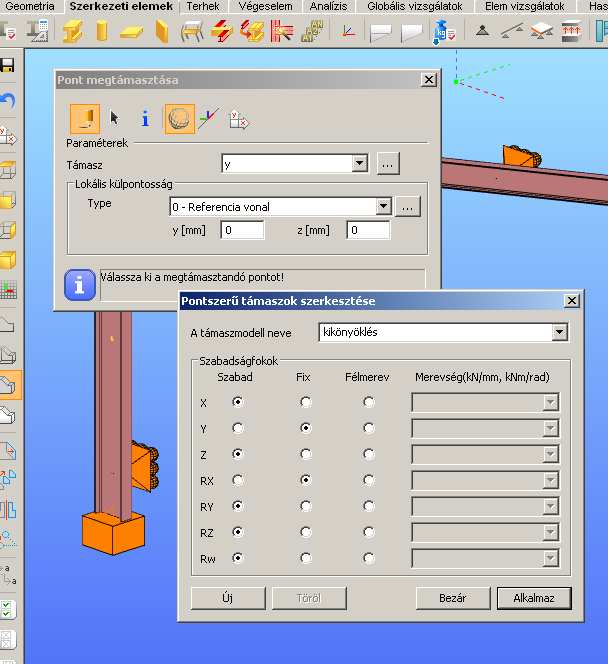Viewport: 608px width, 664px height.
Task: Click the '...' button next to Type
Action: 407,207
